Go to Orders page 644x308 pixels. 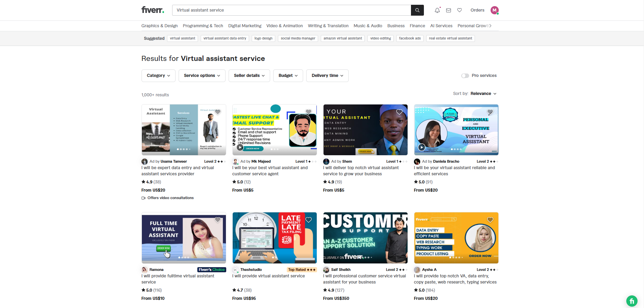[x=477, y=10]
